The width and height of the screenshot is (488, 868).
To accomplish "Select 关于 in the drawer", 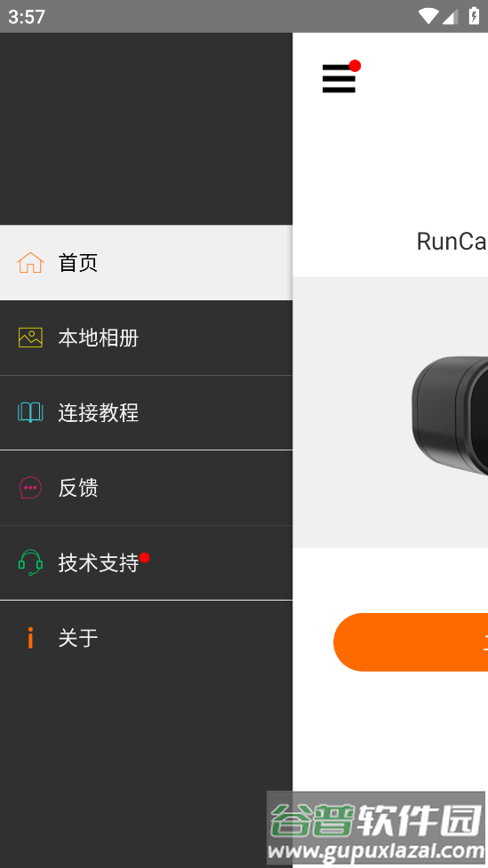I will pyautogui.click(x=147, y=638).
